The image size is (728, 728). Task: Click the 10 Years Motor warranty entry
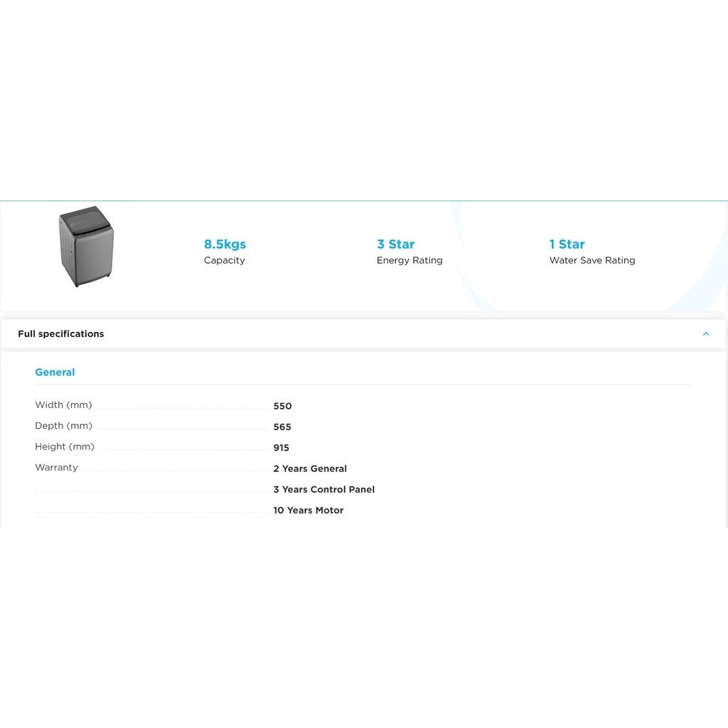coord(309,510)
